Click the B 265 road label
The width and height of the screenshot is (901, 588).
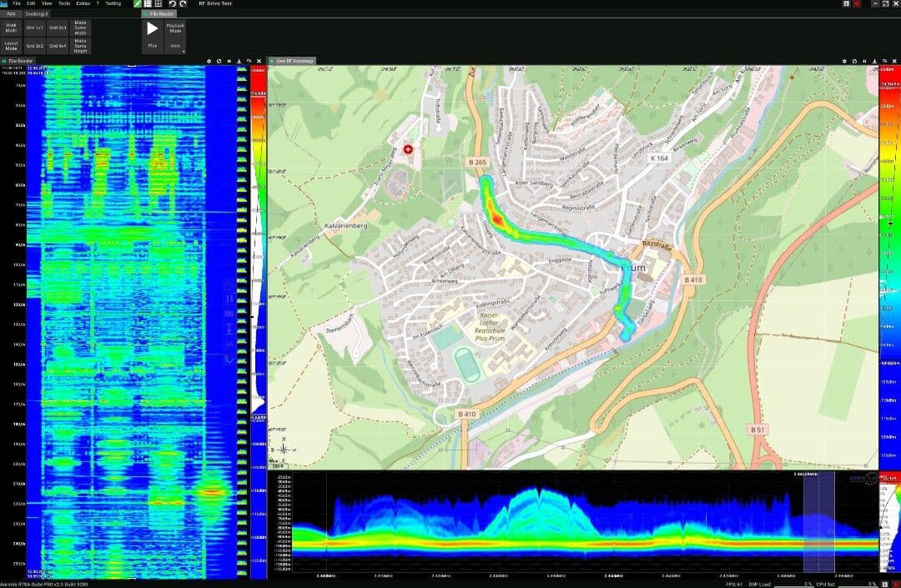[477, 163]
